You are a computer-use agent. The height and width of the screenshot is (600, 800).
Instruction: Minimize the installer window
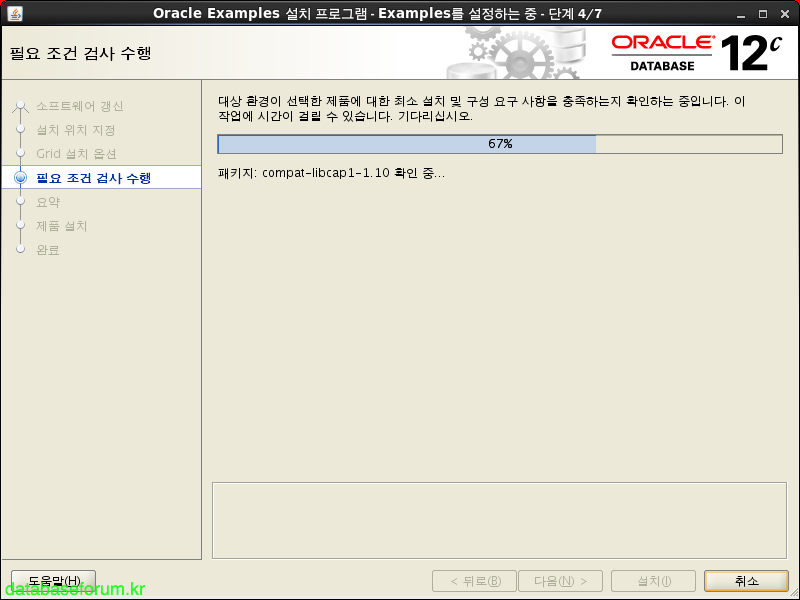739,13
